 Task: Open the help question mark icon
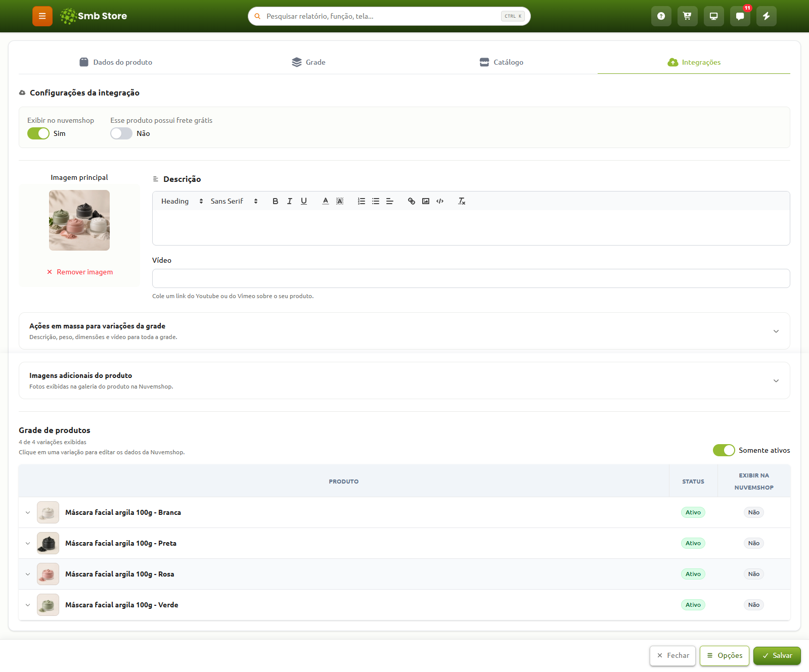coord(661,16)
